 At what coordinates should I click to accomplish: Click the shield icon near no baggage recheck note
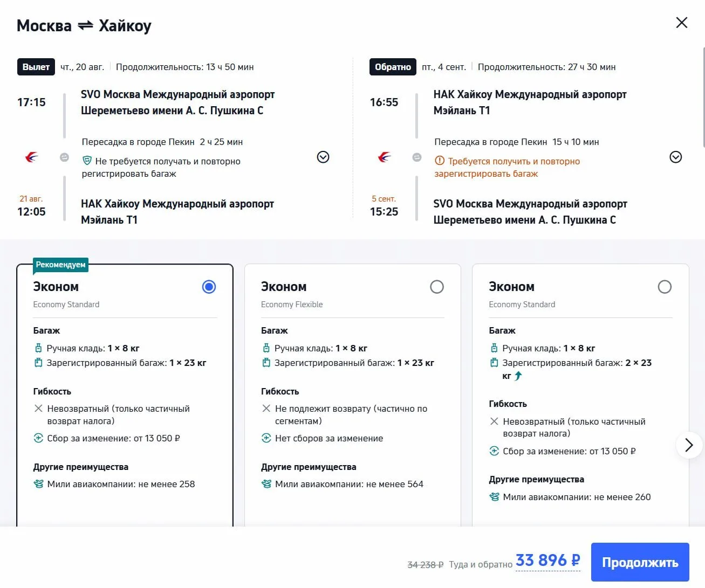[87, 161]
